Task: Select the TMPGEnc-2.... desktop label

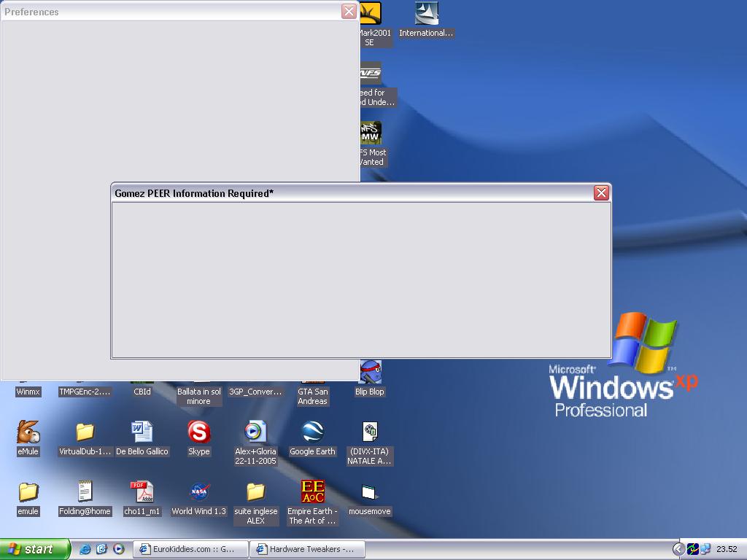Action: [x=85, y=392]
